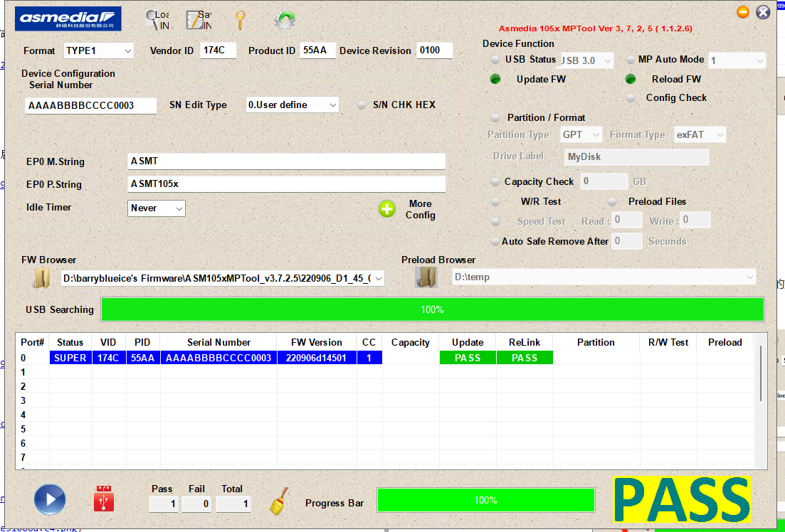Click the Vendor ID 174C field
Screen dimensions: 785x532
(x=218, y=50)
